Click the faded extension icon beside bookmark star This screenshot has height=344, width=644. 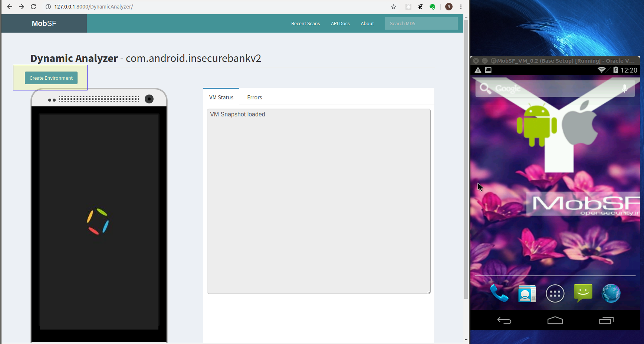[408, 7]
